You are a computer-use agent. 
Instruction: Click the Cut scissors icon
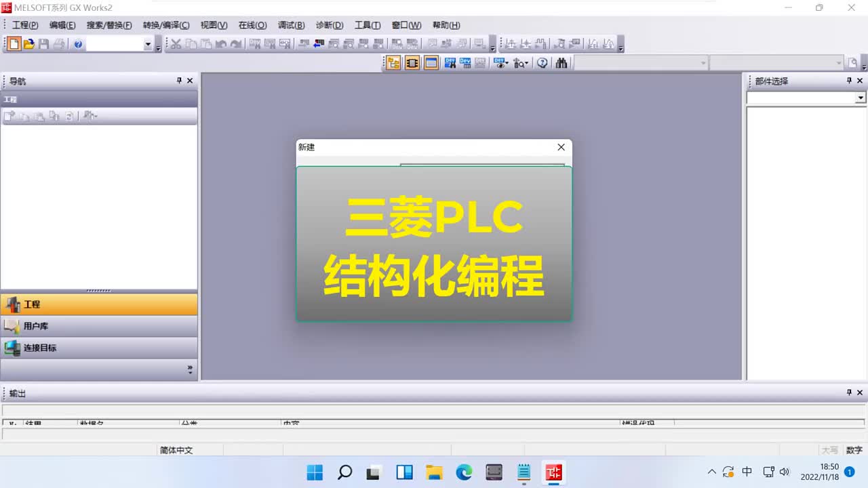click(176, 44)
